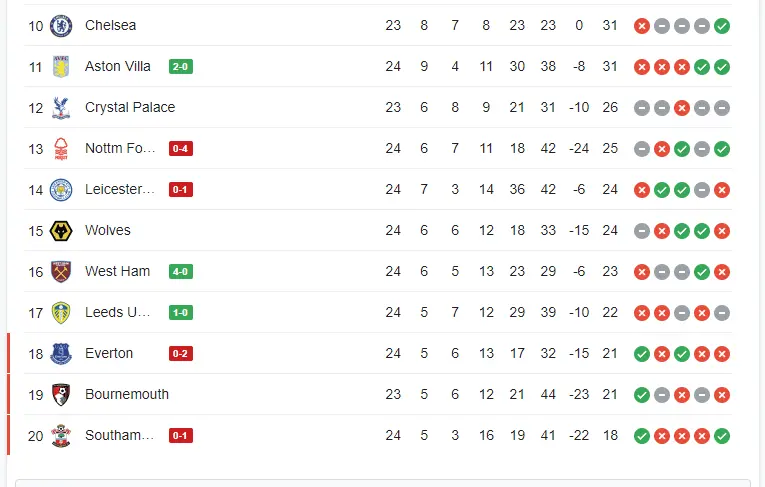Click the Crystal Palace club crest
Image resolution: width=765 pixels, height=487 pixels.
click(61, 107)
